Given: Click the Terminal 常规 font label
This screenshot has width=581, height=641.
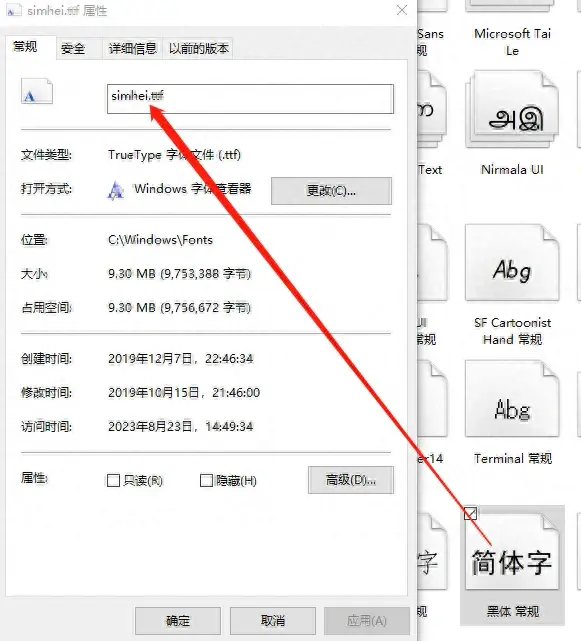Looking at the screenshot, I should click(513, 459).
